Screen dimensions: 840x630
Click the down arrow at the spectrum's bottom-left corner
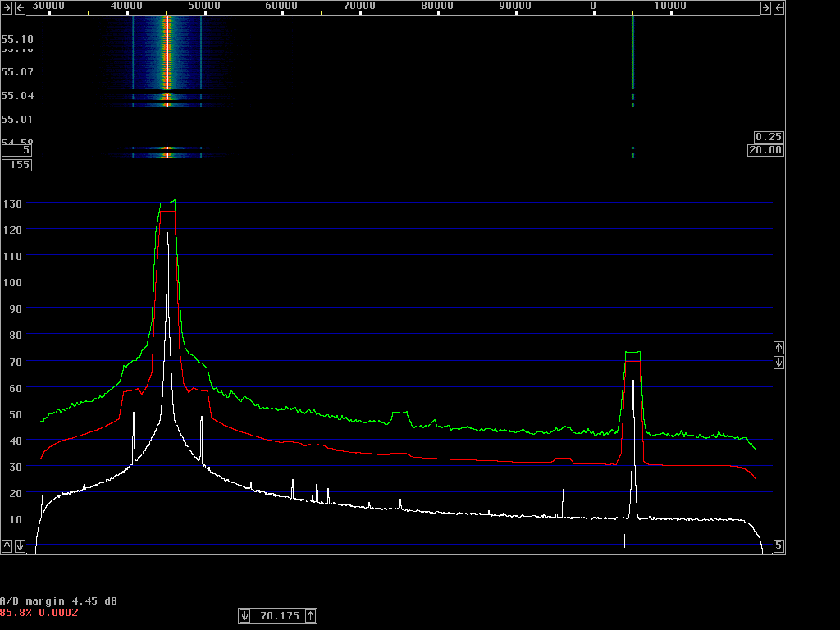click(x=20, y=546)
